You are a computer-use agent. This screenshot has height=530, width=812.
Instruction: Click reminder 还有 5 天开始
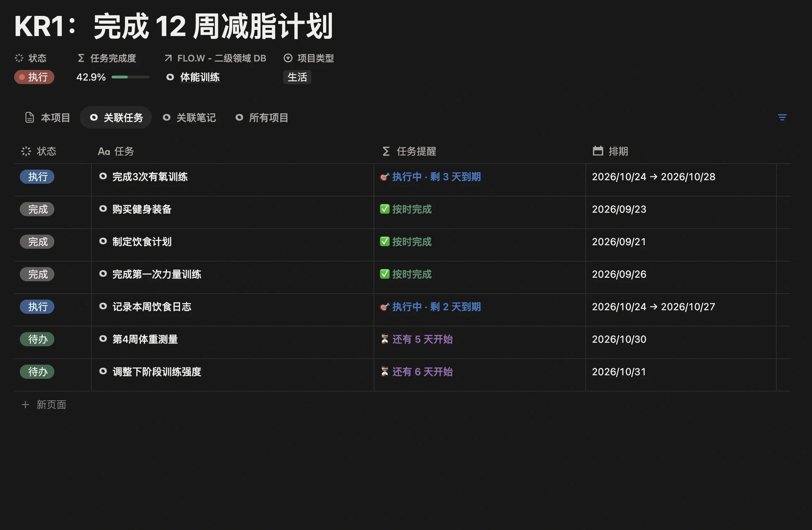pyautogui.click(x=417, y=339)
